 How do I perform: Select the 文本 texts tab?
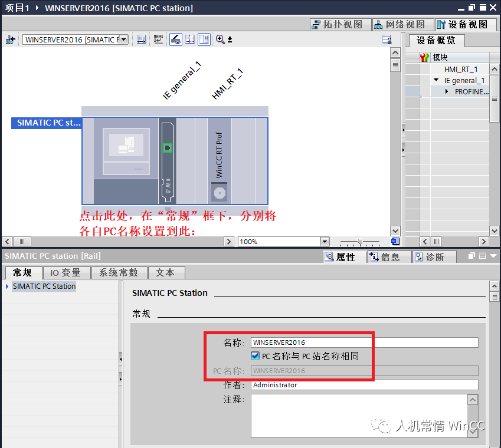(x=165, y=272)
